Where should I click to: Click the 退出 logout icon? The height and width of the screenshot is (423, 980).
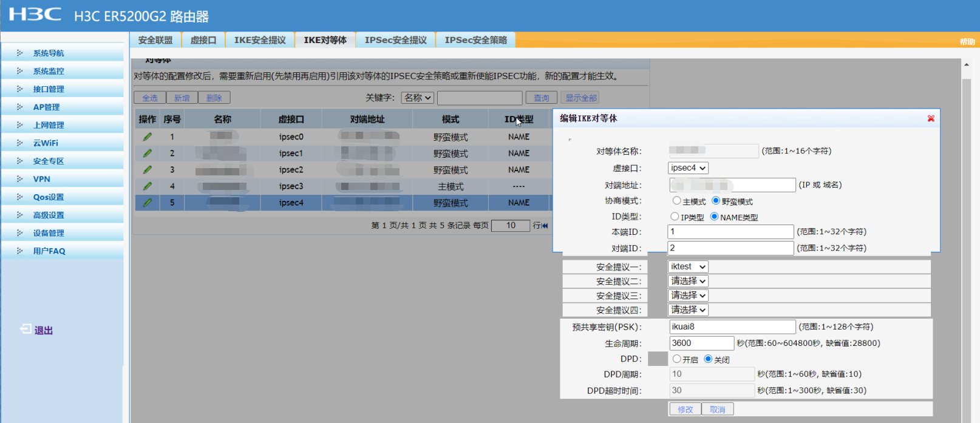pyautogui.click(x=26, y=329)
